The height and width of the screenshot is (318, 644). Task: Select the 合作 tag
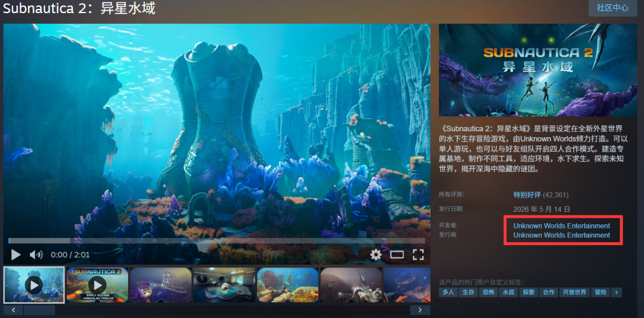click(549, 292)
